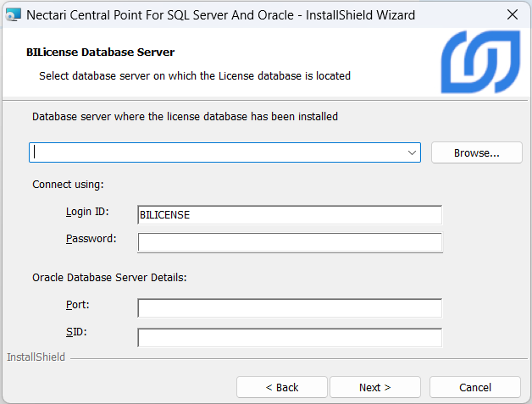Click the "Password:" label
The height and width of the screenshot is (404, 532).
(x=91, y=239)
